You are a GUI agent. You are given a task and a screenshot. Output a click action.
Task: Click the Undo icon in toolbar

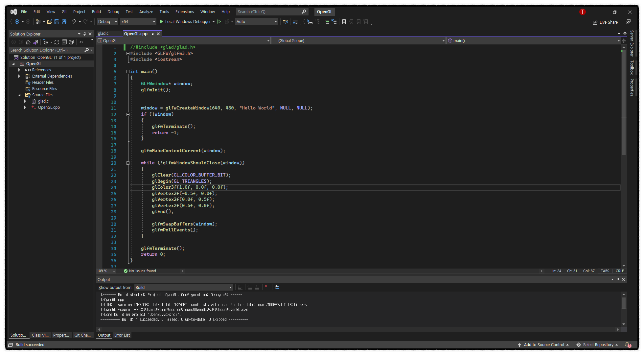pyautogui.click(x=74, y=22)
